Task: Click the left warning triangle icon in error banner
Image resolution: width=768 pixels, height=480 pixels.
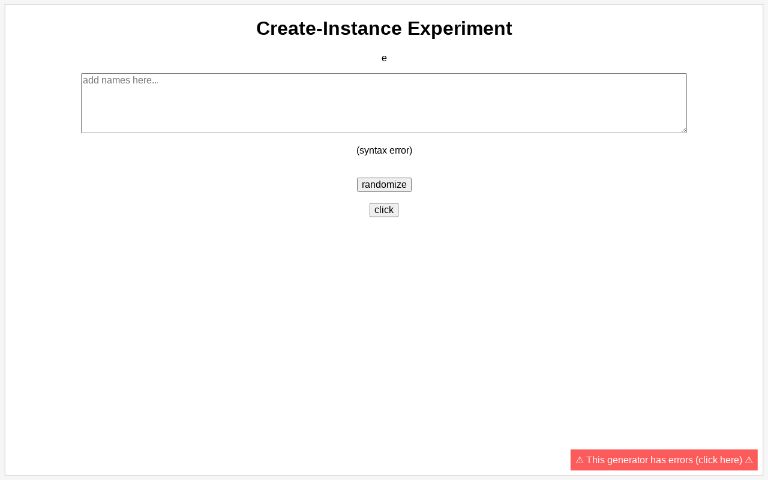Action: tap(579, 460)
